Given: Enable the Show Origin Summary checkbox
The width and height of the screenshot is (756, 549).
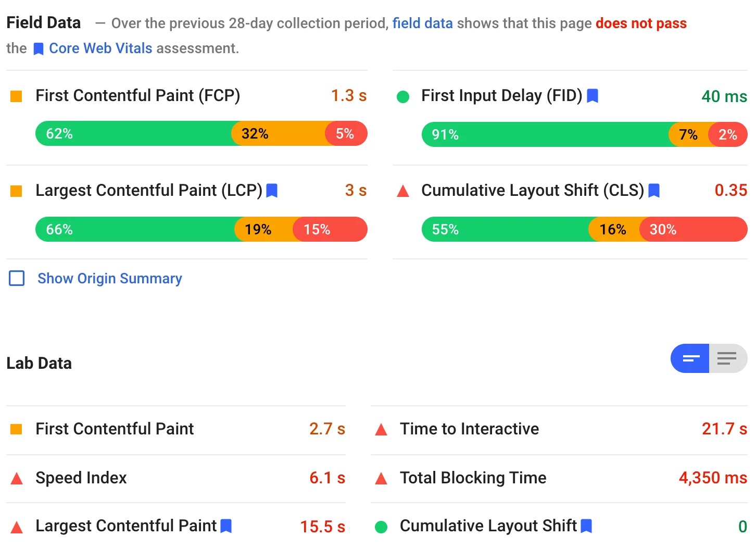Looking at the screenshot, I should tap(17, 278).
